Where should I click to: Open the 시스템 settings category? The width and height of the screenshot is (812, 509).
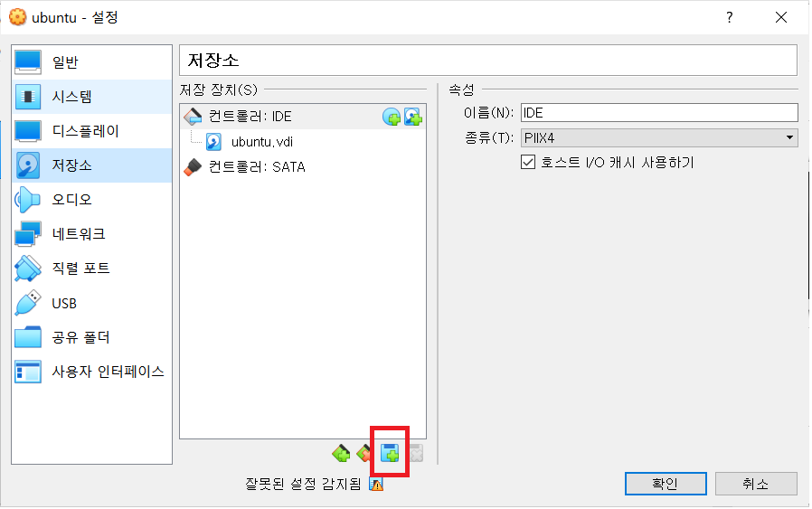coord(92,97)
